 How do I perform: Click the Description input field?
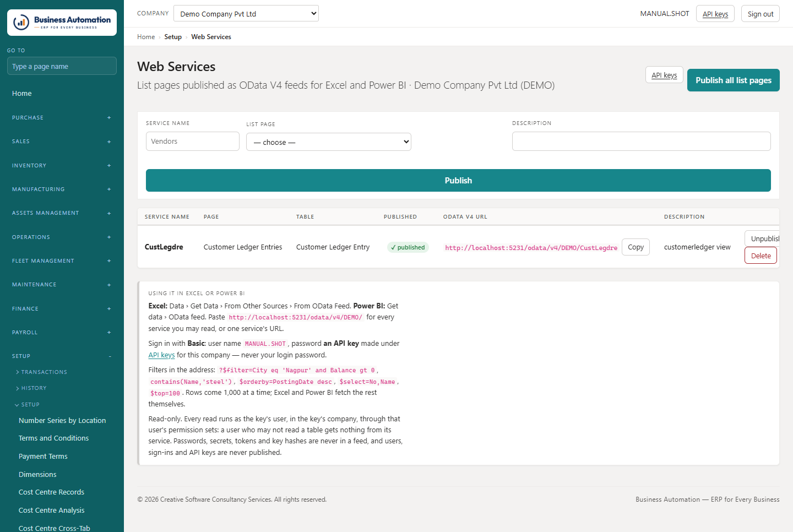[642, 142]
